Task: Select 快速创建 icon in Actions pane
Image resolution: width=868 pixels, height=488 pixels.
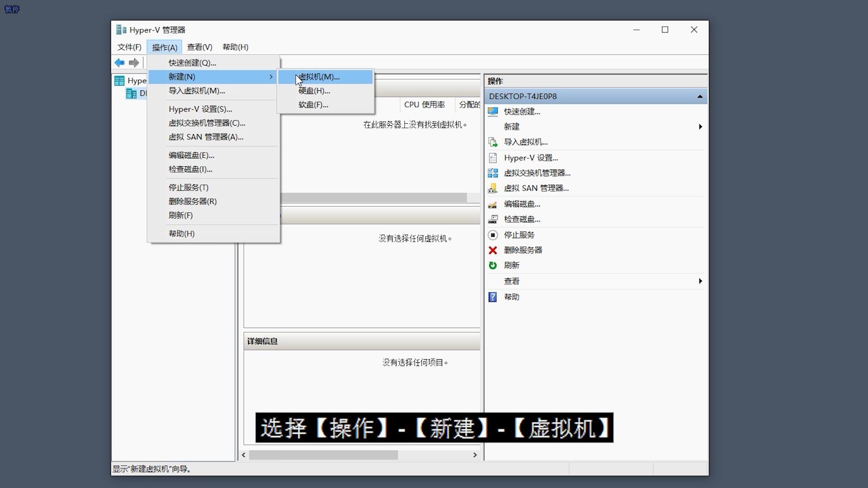Action: [492, 111]
